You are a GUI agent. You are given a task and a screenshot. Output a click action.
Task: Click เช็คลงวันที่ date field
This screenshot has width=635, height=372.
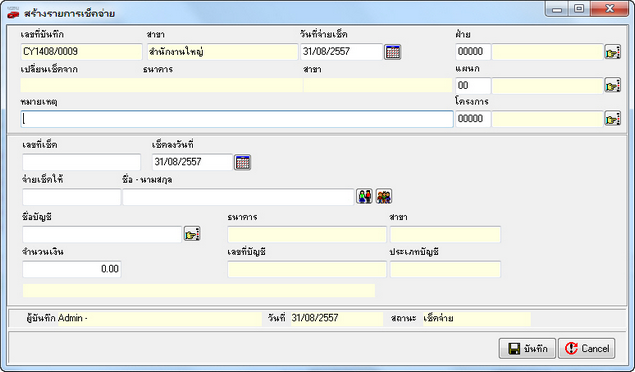192,162
